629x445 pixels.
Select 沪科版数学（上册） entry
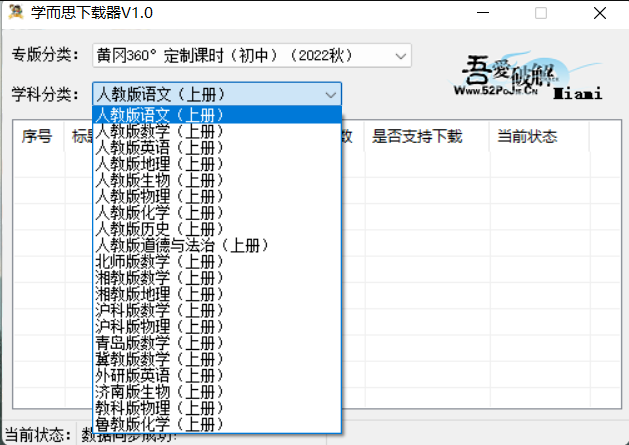click(217, 310)
